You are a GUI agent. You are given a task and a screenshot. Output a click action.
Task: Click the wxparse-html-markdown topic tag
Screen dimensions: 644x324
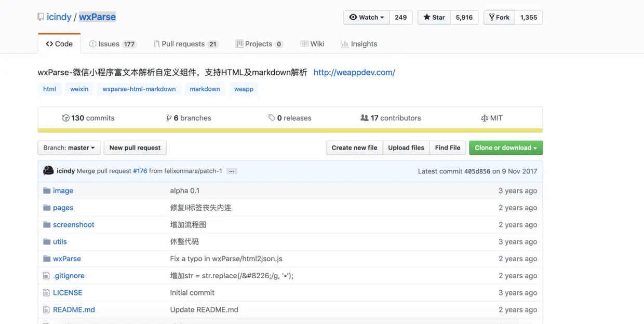tap(139, 89)
